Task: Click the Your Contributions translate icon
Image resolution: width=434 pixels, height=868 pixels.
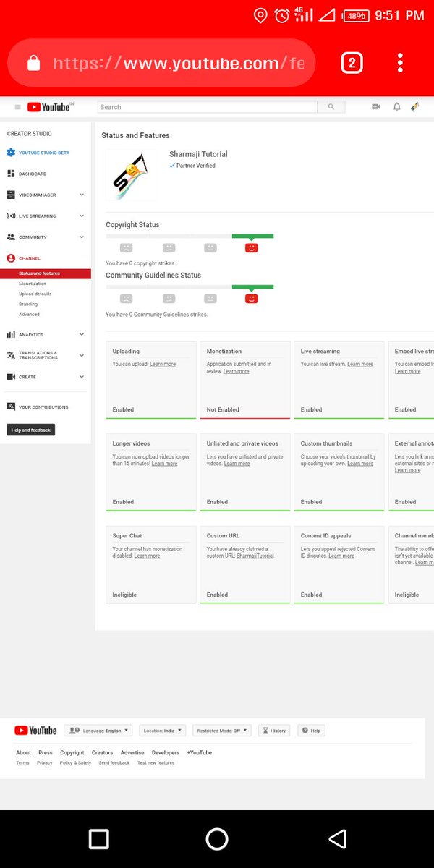Action: coord(11,407)
